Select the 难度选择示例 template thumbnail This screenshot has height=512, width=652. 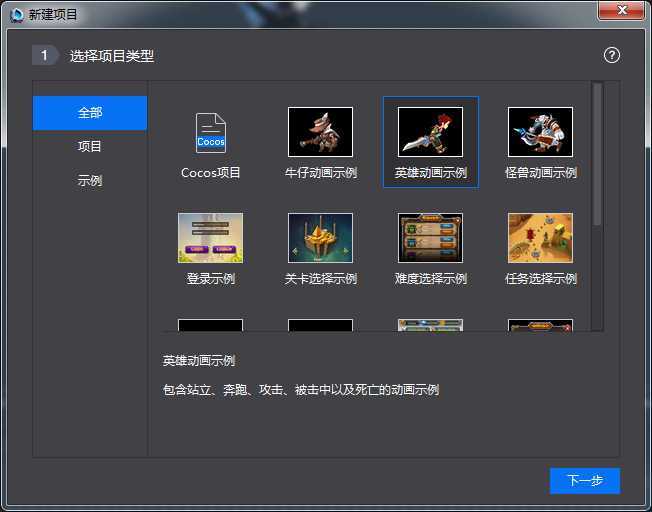[430, 238]
